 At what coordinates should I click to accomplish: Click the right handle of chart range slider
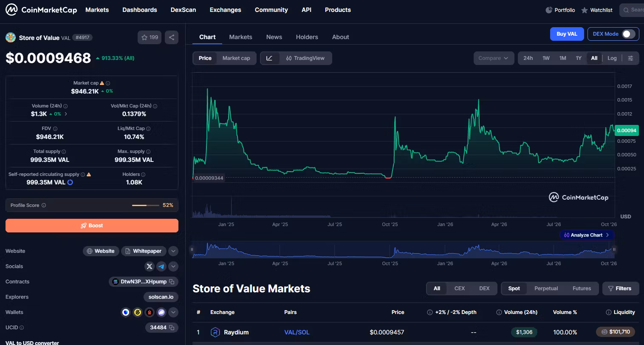click(614, 249)
